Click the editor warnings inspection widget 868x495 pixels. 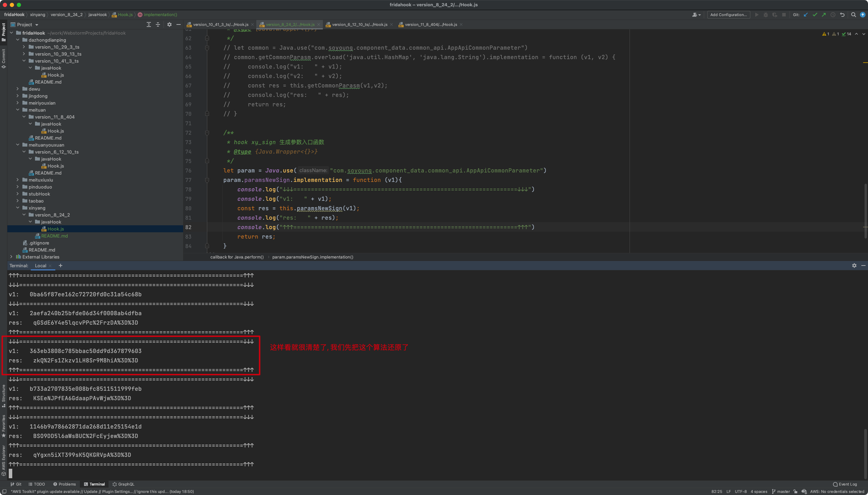[x=836, y=34]
